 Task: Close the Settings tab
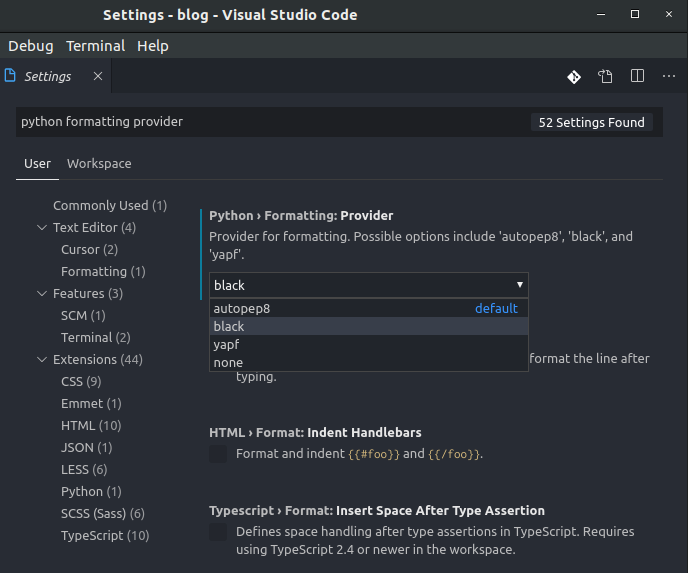click(x=98, y=76)
